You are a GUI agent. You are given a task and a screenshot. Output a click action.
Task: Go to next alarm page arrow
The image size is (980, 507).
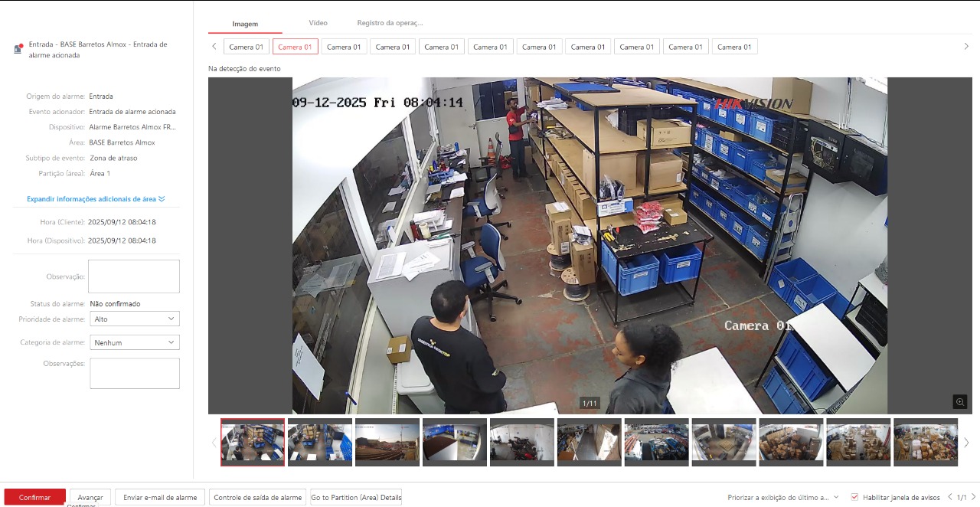tap(973, 497)
